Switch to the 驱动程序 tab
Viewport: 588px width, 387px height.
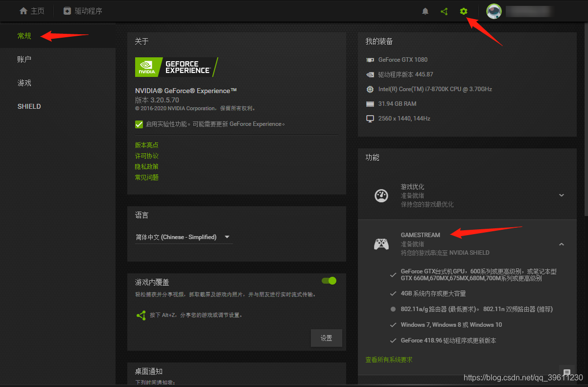pos(83,11)
